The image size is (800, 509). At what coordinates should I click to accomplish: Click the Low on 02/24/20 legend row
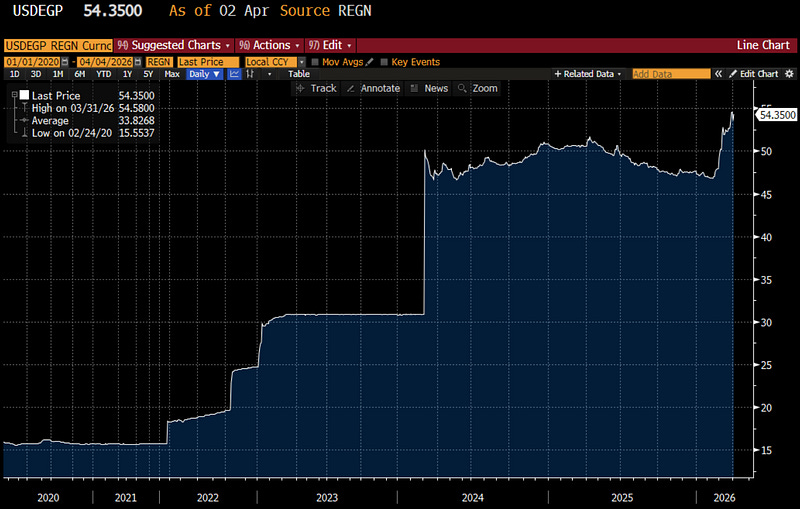pos(87,133)
